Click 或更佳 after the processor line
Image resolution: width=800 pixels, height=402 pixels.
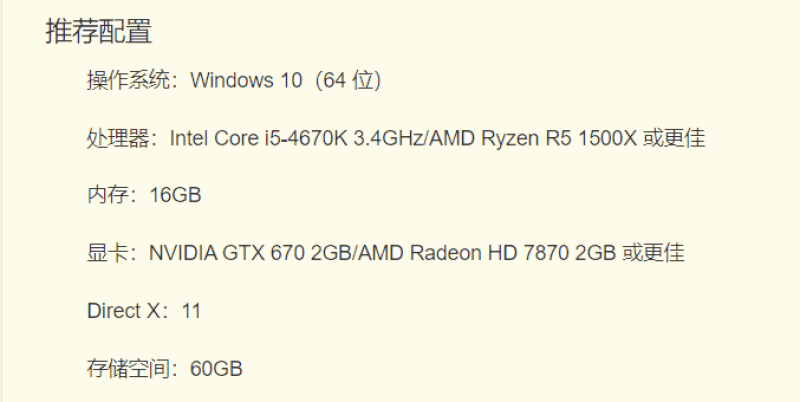pos(674,138)
